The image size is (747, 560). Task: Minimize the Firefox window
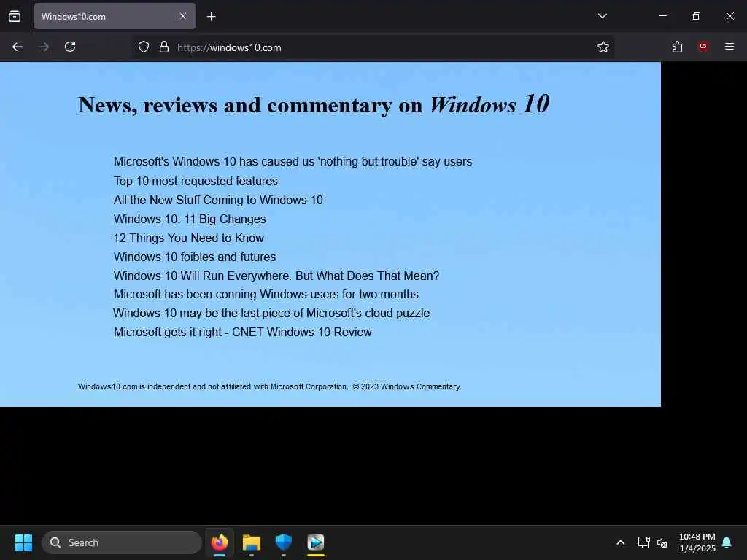pyautogui.click(x=662, y=16)
